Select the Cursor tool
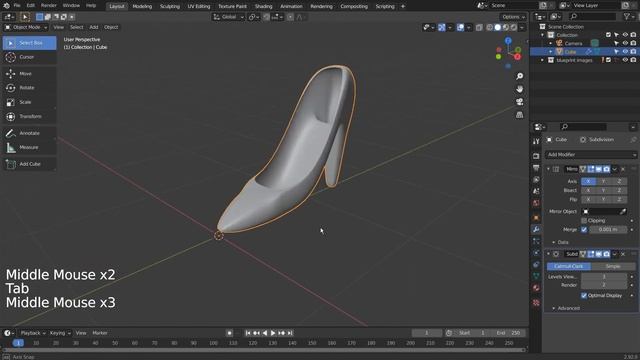640x360 pixels. (29, 57)
